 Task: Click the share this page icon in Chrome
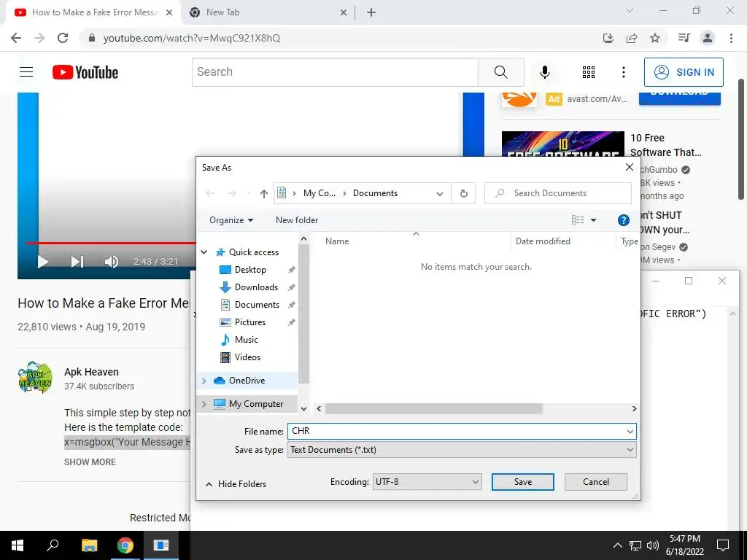click(x=632, y=38)
